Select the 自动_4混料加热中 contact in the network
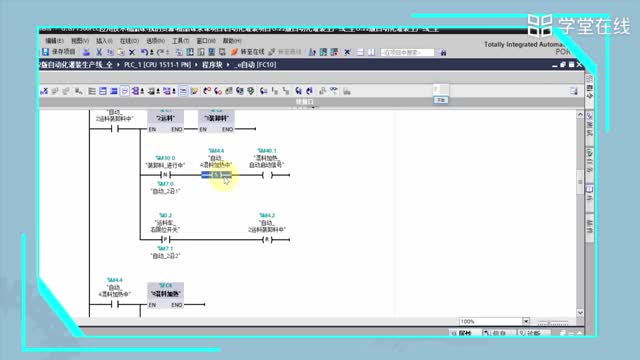This screenshot has height=360, width=640. point(216,175)
